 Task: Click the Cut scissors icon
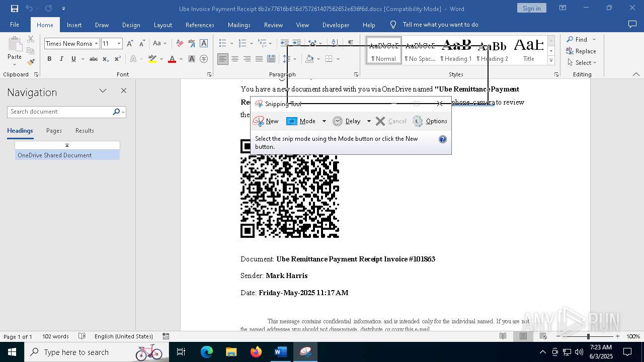(x=31, y=40)
